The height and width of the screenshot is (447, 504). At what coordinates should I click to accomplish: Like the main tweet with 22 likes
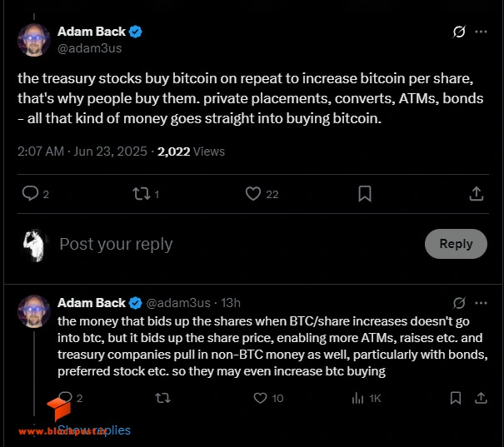[253, 194]
